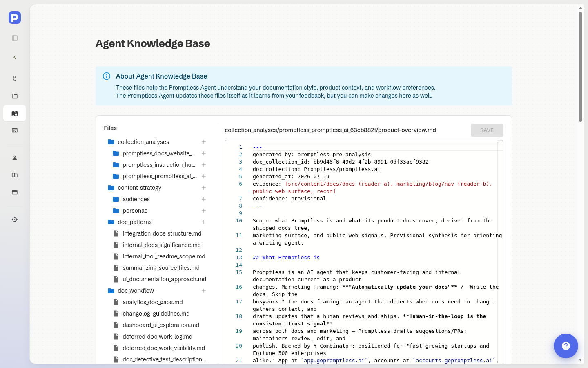Screen dimensions: 588x368
Task: Open the help question mark bubble
Action: coord(566,346)
